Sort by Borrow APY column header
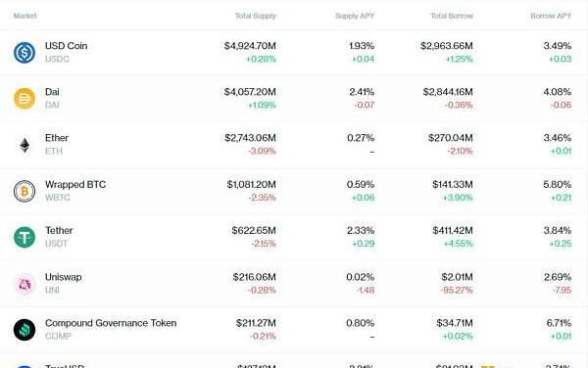 pos(551,16)
